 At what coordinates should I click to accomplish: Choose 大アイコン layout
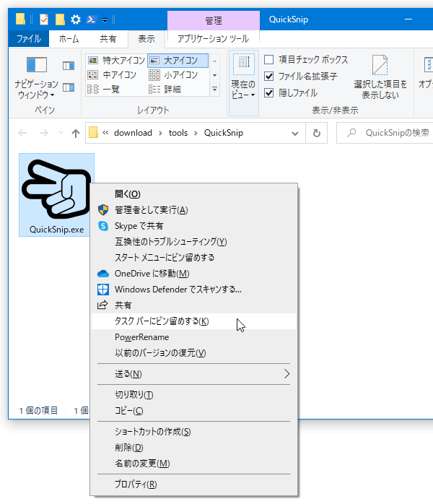[178, 61]
